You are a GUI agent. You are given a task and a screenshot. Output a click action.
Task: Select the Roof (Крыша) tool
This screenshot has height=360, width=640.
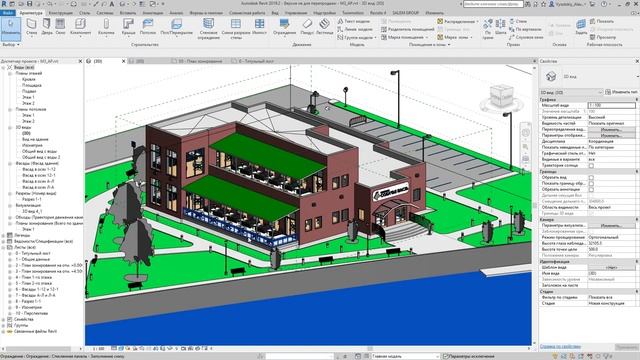click(129, 27)
